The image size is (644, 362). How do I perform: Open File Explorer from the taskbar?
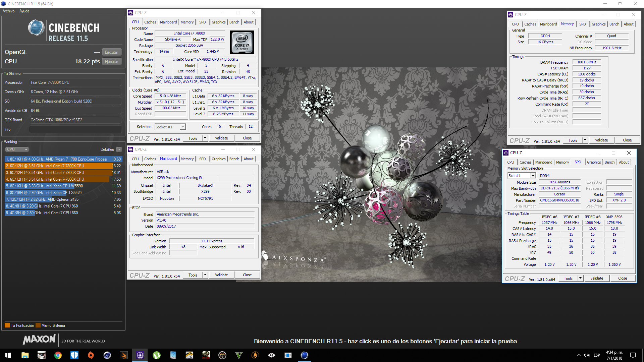(x=25, y=355)
